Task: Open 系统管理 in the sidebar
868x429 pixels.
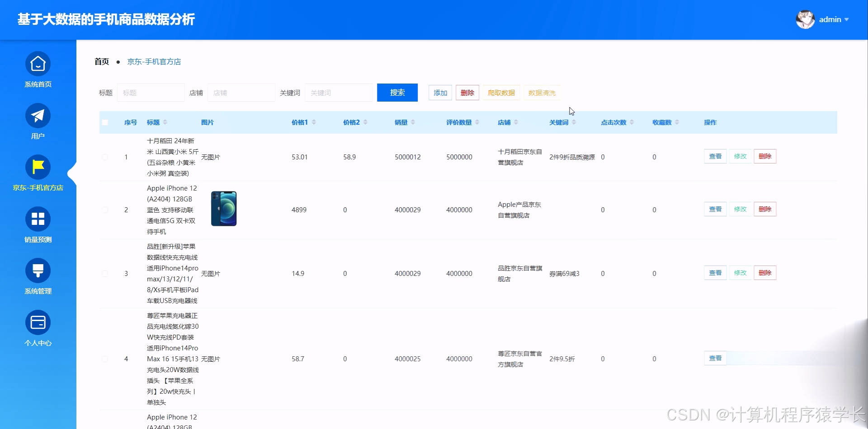Action: (38, 276)
